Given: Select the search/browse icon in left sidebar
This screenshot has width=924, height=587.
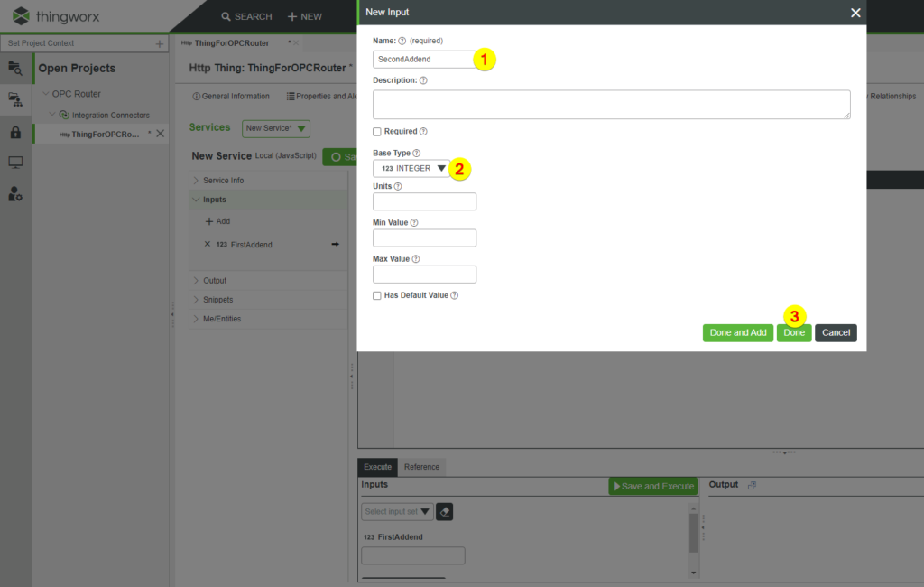Looking at the screenshot, I should (15, 68).
